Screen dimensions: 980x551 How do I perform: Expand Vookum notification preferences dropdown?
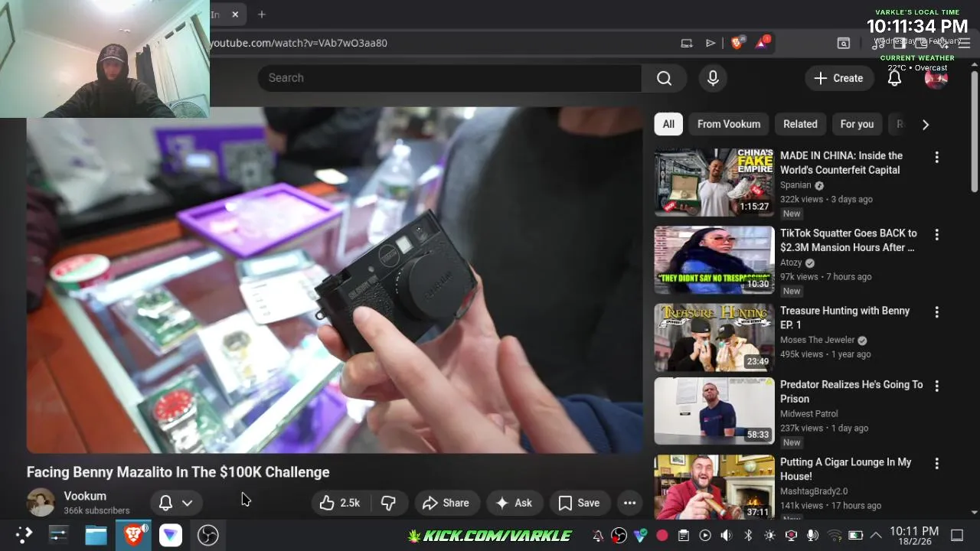(176, 503)
